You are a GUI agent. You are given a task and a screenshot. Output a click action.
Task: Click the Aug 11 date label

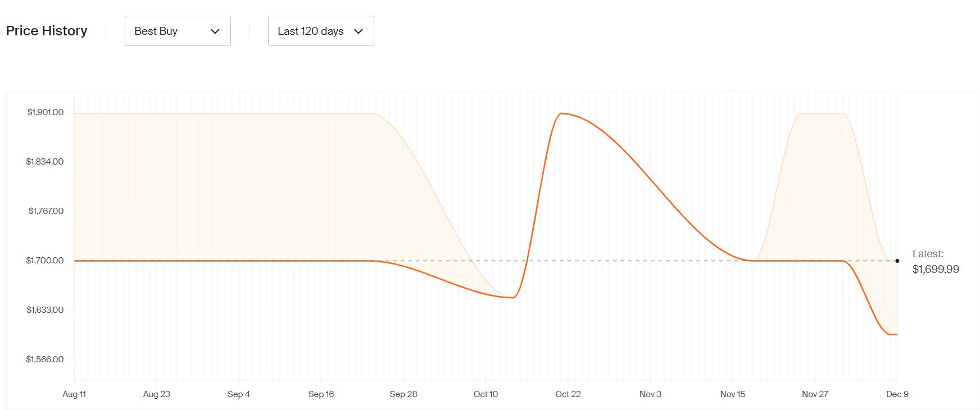[74, 394]
